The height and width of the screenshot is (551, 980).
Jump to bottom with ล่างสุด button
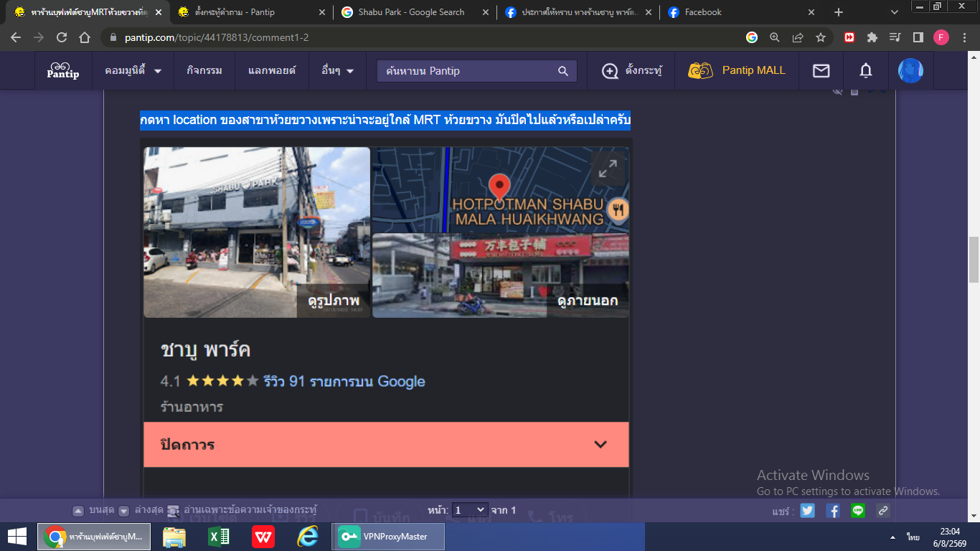point(140,511)
